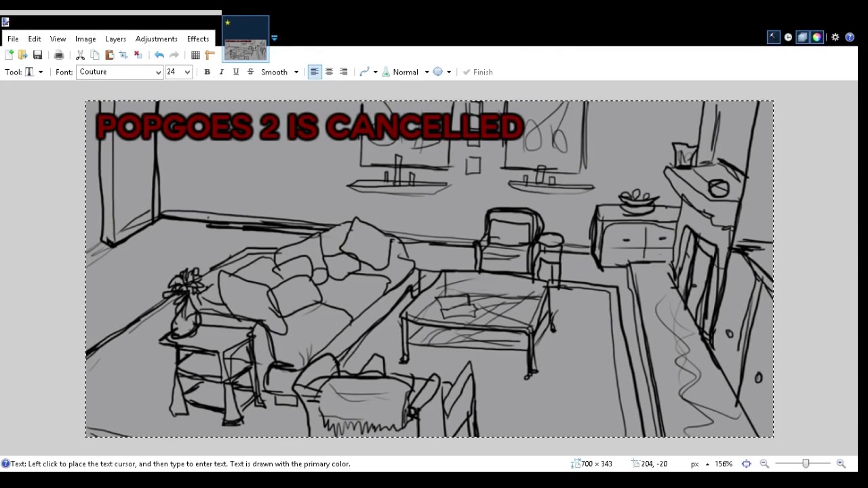The height and width of the screenshot is (488, 868).
Task: Click the Paint.NET application icon
Action: 5,22
